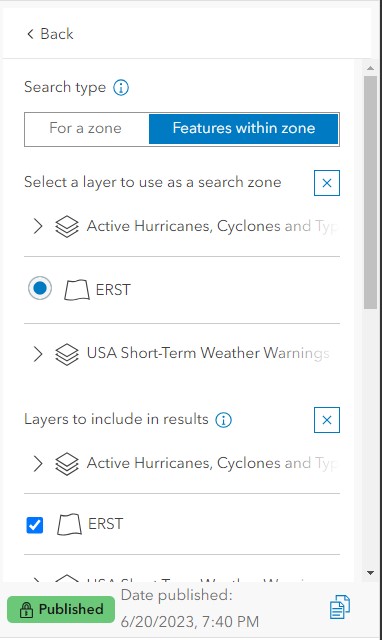The image size is (382, 640).
Task: Expand Active Hurricanes group in results layers
Action: (38, 463)
